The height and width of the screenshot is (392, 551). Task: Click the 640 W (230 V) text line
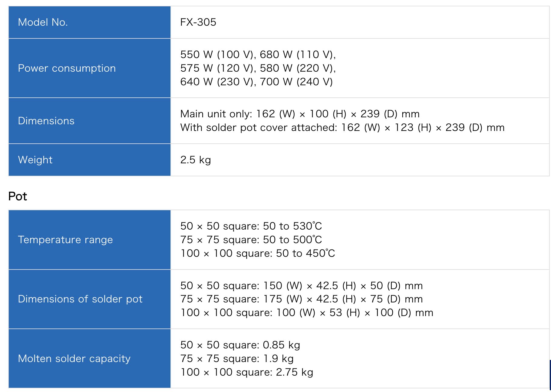click(x=256, y=82)
